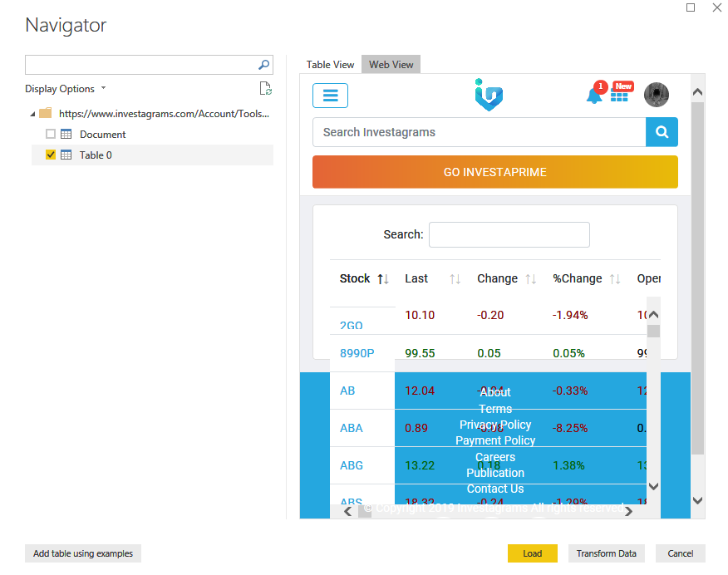Click the Navigator search input field
The image size is (728, 575).
pos(141,65)
